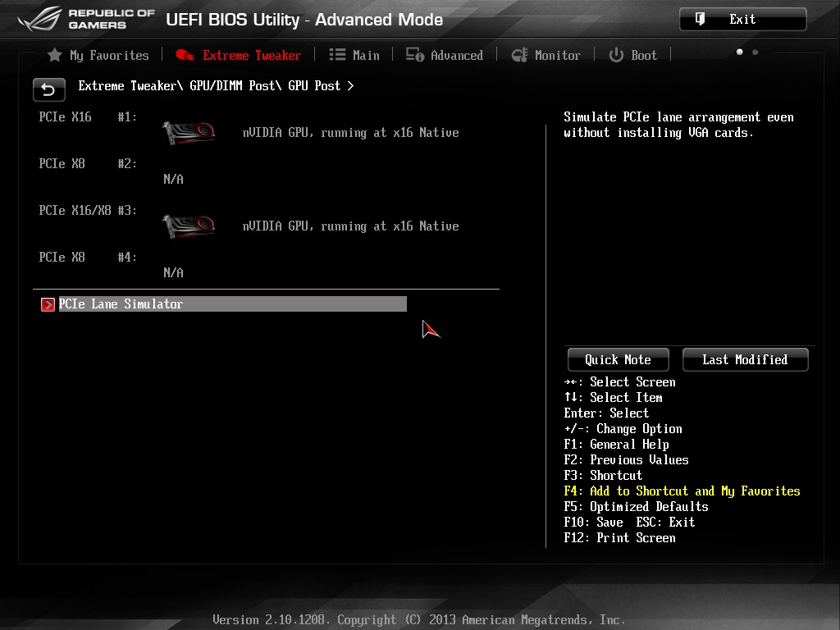Click the Monitor fan icon

519,55
